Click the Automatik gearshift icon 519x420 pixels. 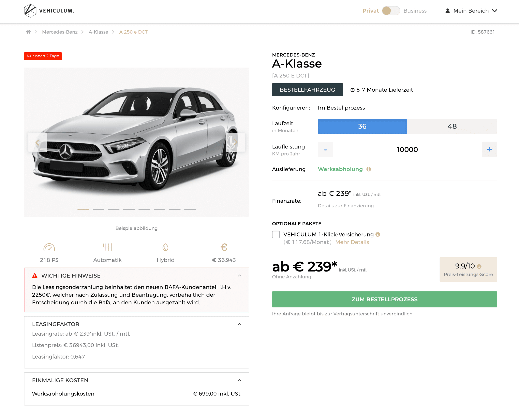point(107,247)
